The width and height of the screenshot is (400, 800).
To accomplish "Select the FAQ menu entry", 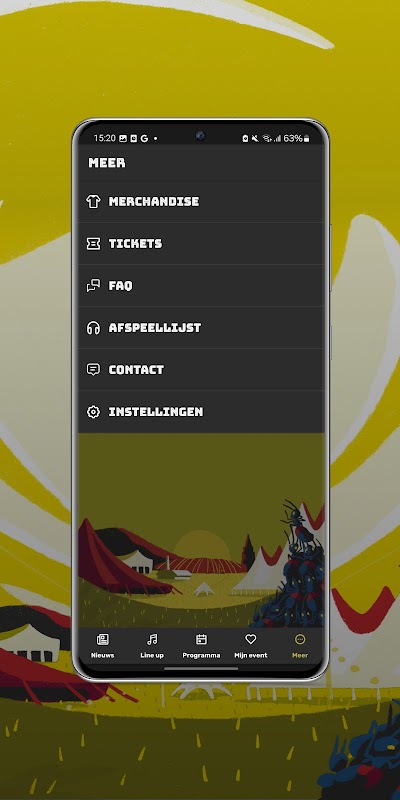I will coord(201,286).
